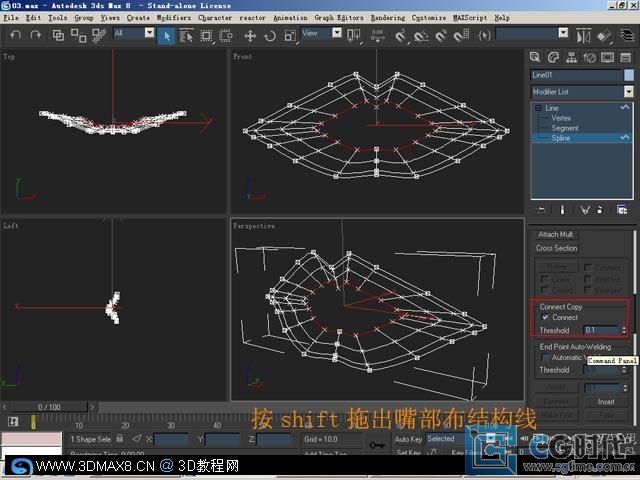The image size is (640, 480).
Task: Open the Layer Manager icon
Action: click(627, 36)
